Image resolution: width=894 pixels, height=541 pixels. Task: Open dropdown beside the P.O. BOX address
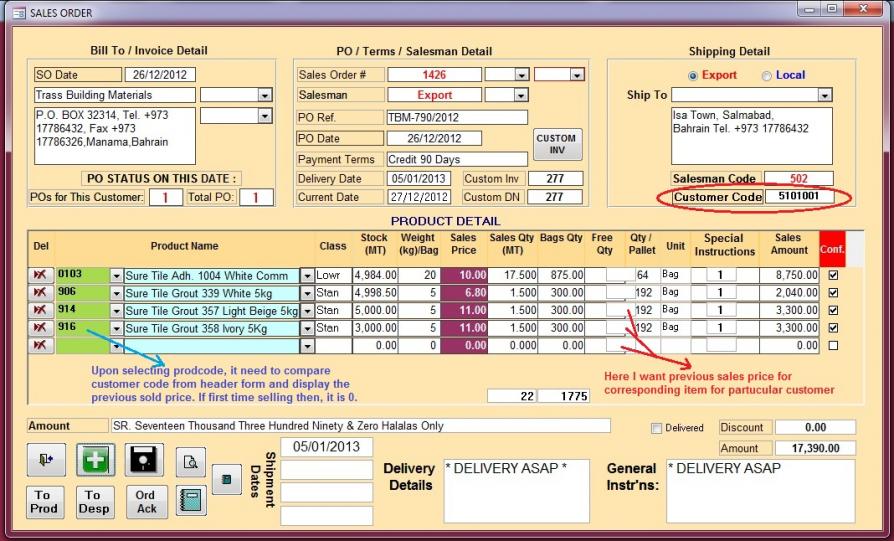pos(265,116)
